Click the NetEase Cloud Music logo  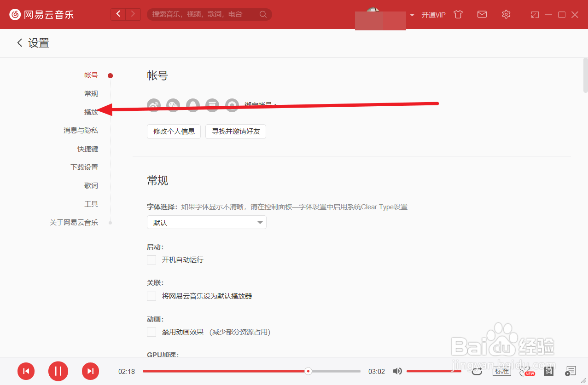tap(41, 14)
